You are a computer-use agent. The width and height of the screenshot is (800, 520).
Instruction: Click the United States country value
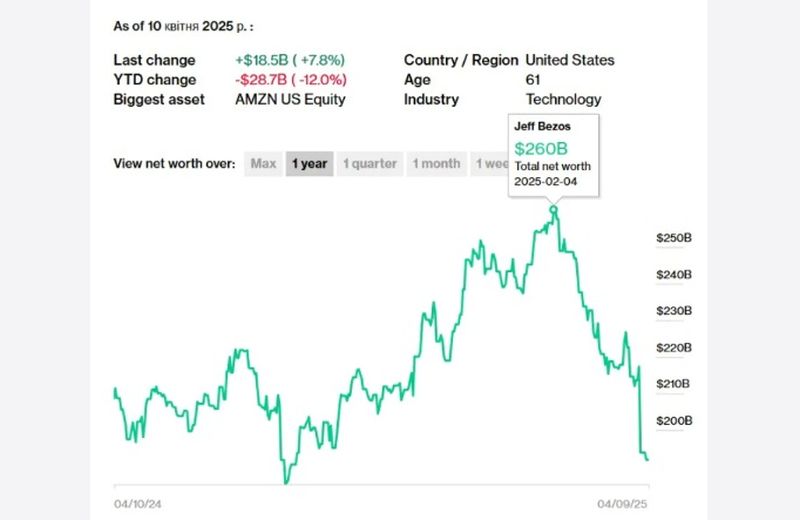pos(570,60)
